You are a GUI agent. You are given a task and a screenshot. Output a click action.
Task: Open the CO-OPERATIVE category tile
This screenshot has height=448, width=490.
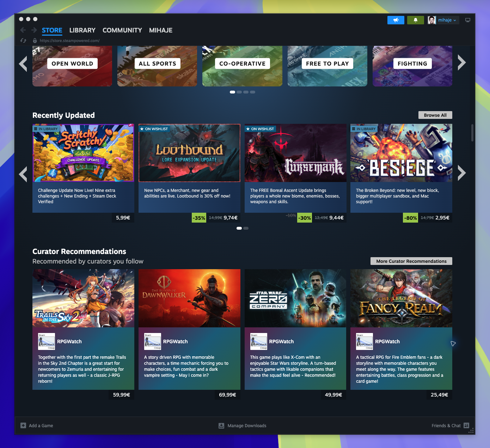pos(242,66)
